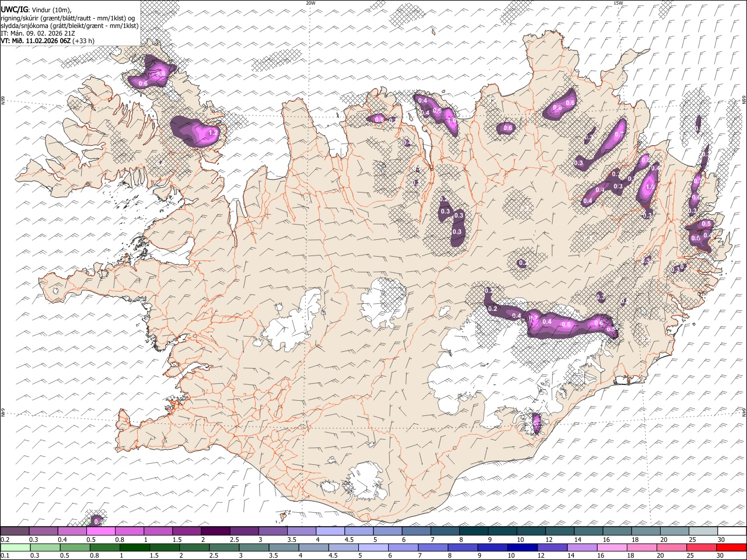Click lower legend swatch between 20 and 25

pyautogui.click(x=672, y=548)
